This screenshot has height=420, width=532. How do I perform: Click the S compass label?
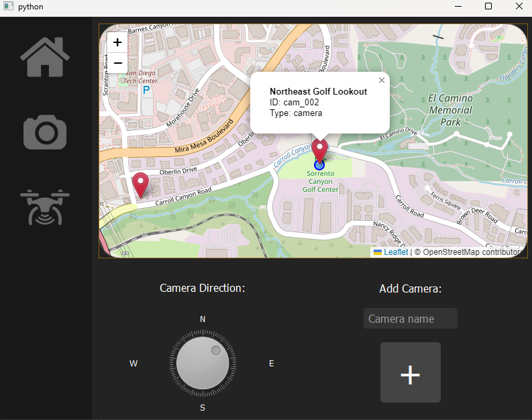tap(203, 407)
